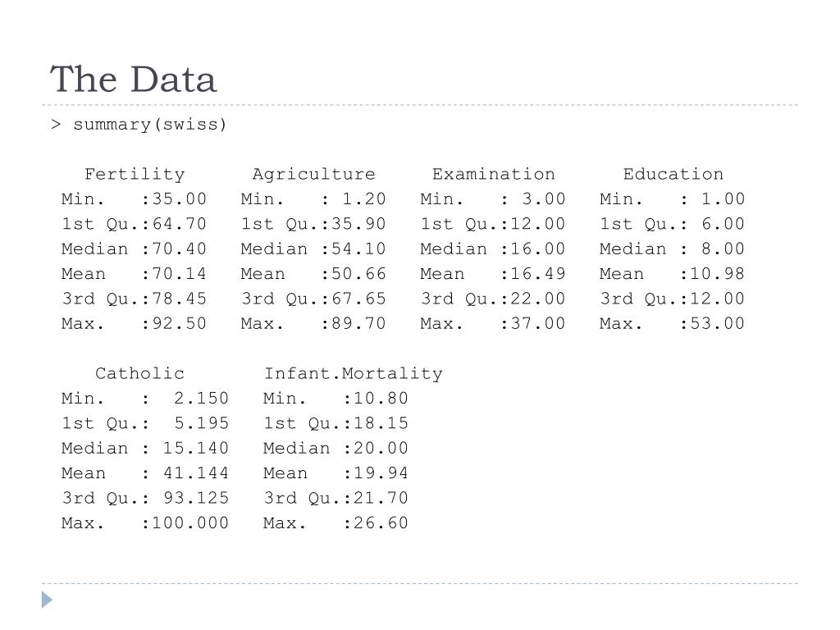Click Agriculture 3rd Qu. value 67.65
Image resolution: width=840 pixels, height=630 pixels.
pyautogui.click(x=358, y=299)
